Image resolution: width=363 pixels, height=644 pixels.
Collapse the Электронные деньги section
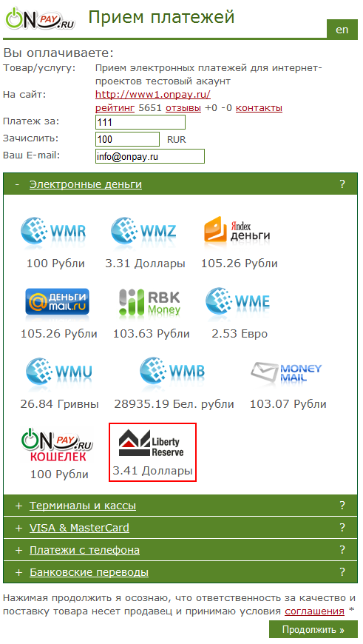tap(85, 184)
